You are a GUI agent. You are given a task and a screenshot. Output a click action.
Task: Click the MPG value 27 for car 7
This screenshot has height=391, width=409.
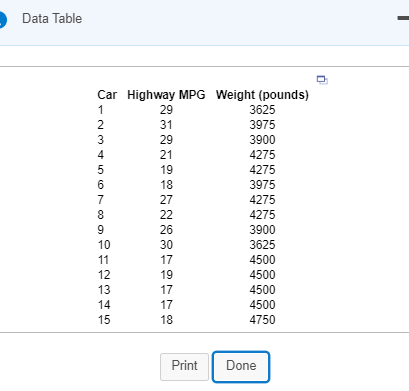point(166,200)
